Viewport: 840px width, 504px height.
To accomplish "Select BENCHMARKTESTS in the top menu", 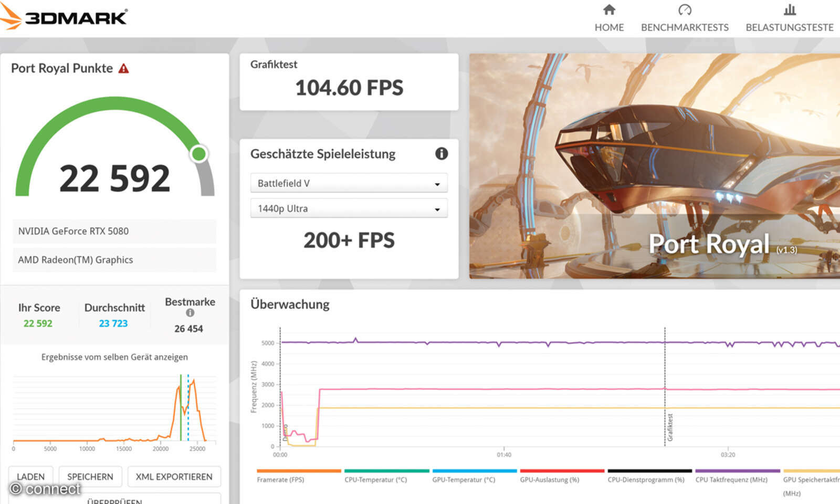I will 684,27.
